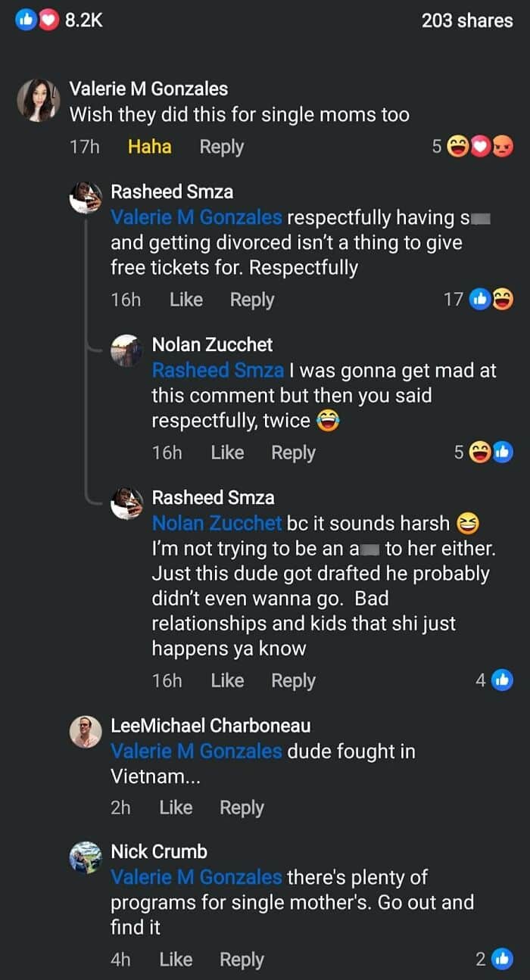Toggle Like on Rasheed Smza's first comment
The image size is (530, 980).
187,299
